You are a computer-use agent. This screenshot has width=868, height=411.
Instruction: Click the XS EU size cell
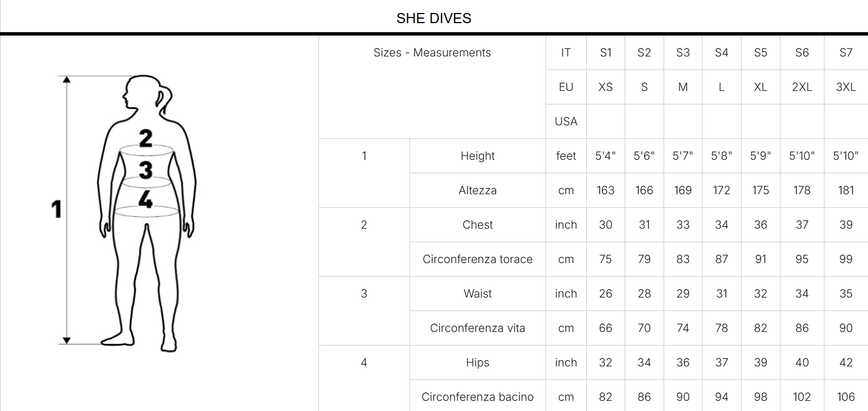[605, 87]
